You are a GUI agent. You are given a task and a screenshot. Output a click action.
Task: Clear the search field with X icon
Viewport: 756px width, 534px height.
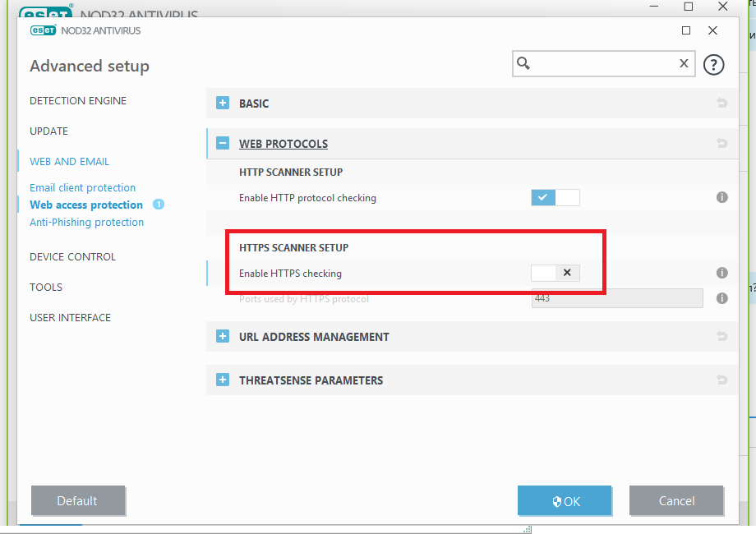(684, 64)
